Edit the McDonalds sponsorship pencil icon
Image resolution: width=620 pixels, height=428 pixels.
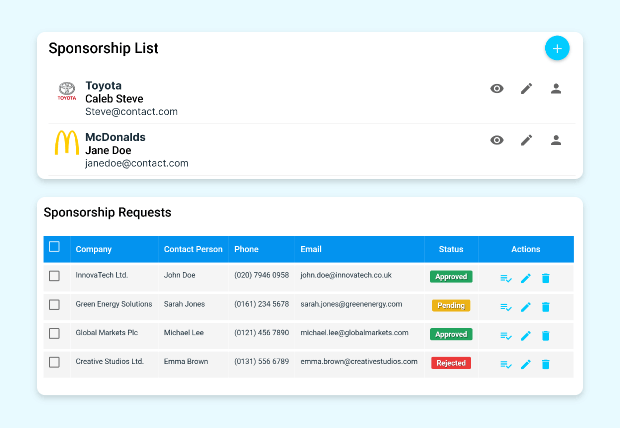click(526, 140)
